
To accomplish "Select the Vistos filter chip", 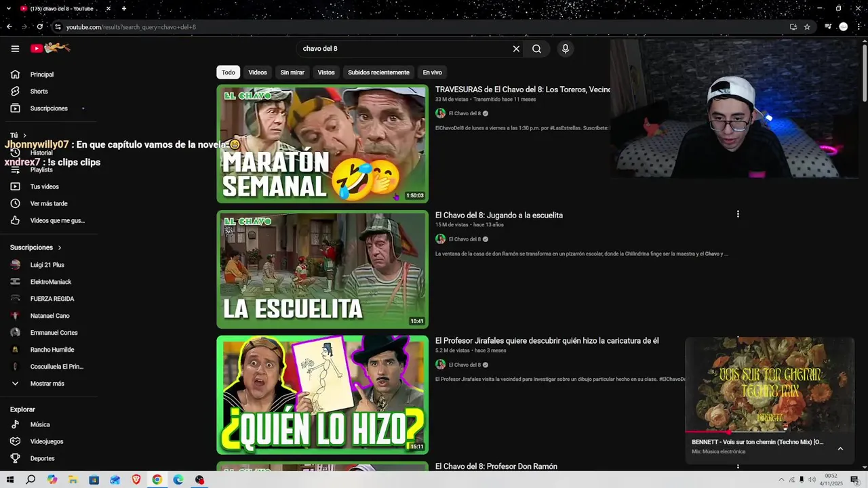I will 326,73.
